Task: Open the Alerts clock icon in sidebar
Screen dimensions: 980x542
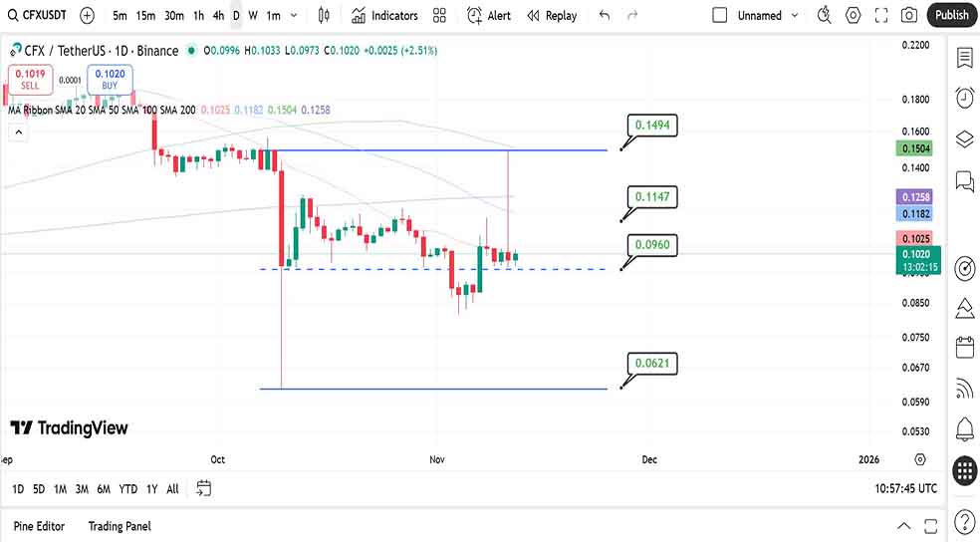Action: (x=964, y=98)
